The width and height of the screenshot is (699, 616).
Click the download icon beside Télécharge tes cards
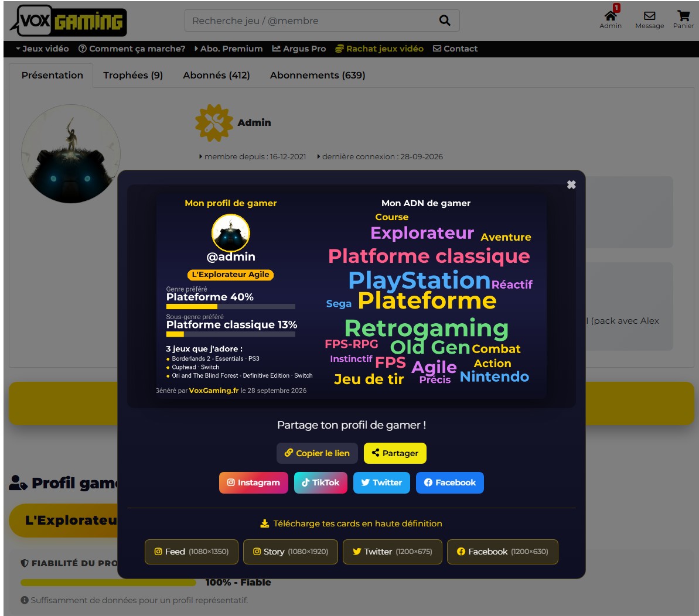coord(264,523)
